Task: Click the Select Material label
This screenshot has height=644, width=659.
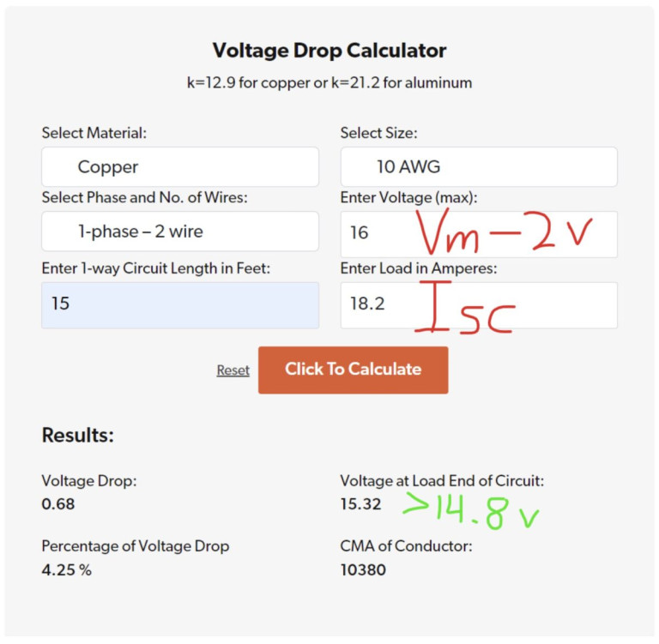Action: click(x=94, y=133)
